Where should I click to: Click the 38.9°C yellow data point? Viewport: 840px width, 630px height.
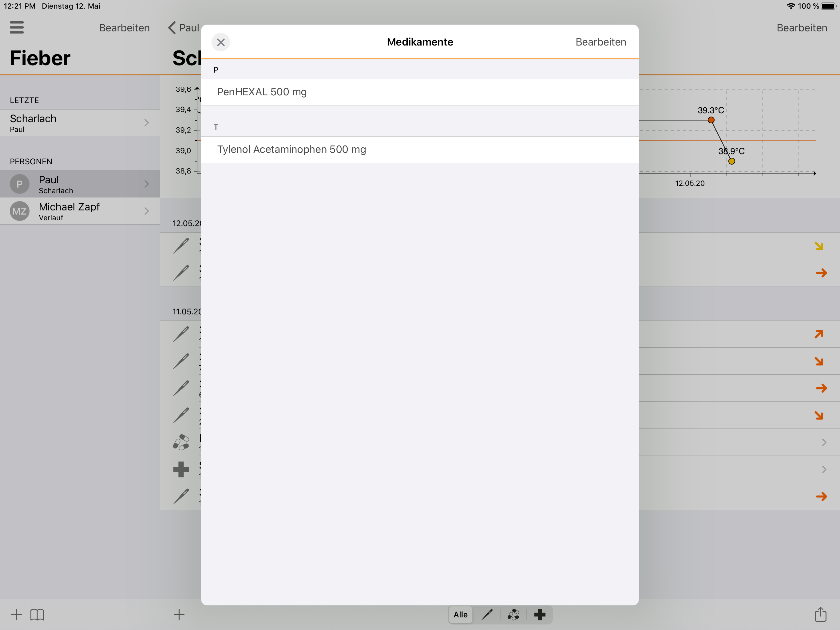[731, 161]
